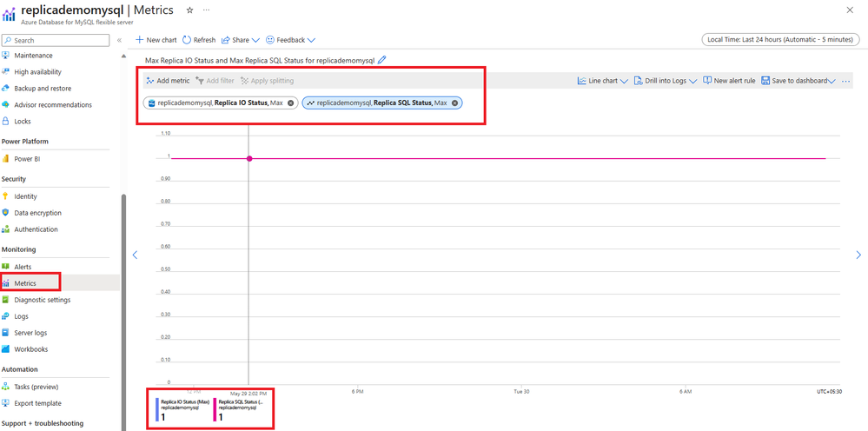Image resolution: width=868 pixels, height=431 pixels.
Task: Open the Drill into Logs dropdown
Action: 666,81
